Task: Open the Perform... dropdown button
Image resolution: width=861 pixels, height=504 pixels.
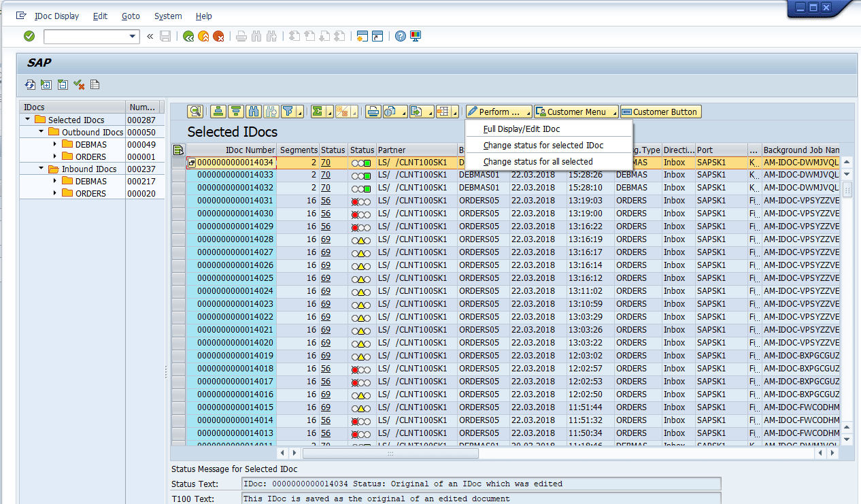Action: 499,112
